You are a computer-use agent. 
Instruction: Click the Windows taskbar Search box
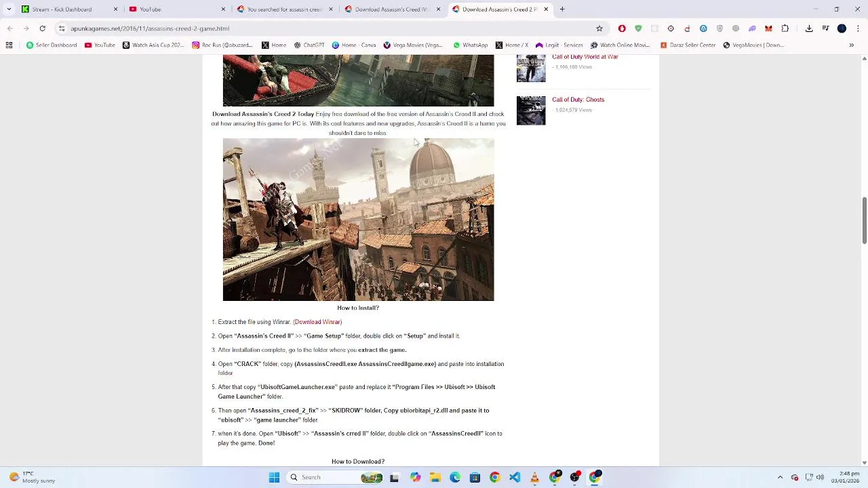(334, 477)
